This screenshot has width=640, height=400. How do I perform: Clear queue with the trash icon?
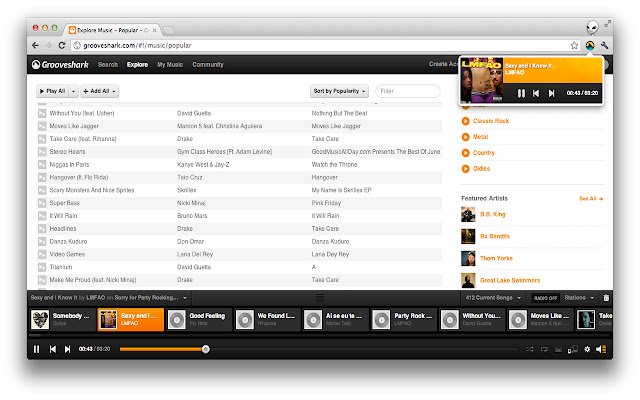606,298
